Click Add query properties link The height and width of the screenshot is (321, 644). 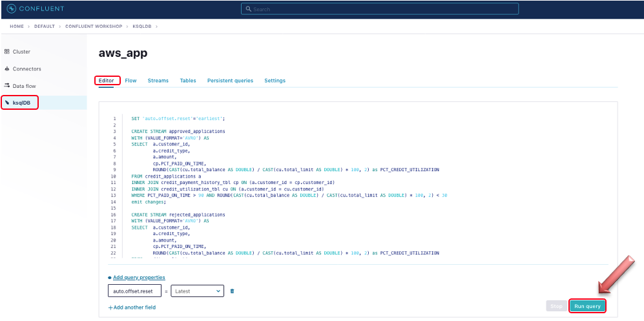pyautogui.click(x=139, y=278)
